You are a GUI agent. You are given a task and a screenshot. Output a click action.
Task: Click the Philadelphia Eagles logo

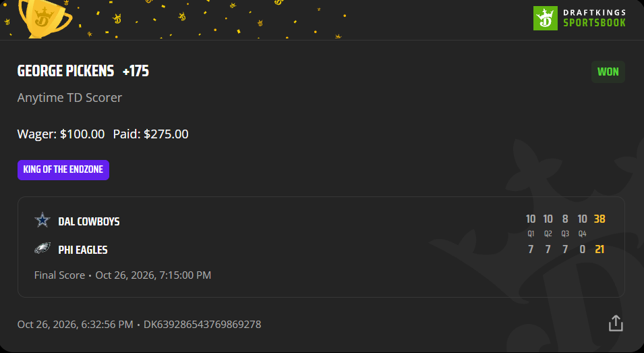[42, 249]
